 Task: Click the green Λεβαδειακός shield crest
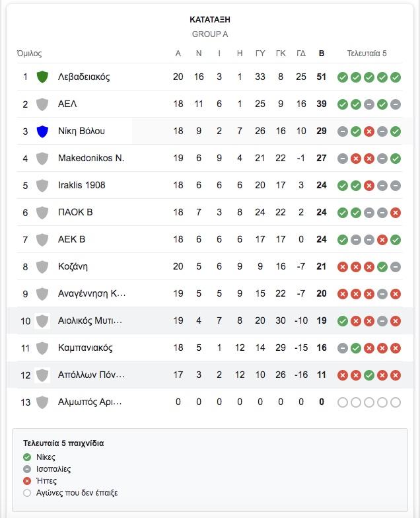42,77
